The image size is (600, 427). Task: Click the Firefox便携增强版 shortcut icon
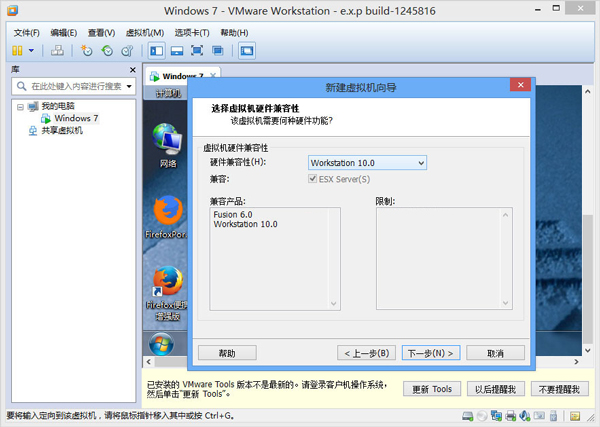[168, 293]
